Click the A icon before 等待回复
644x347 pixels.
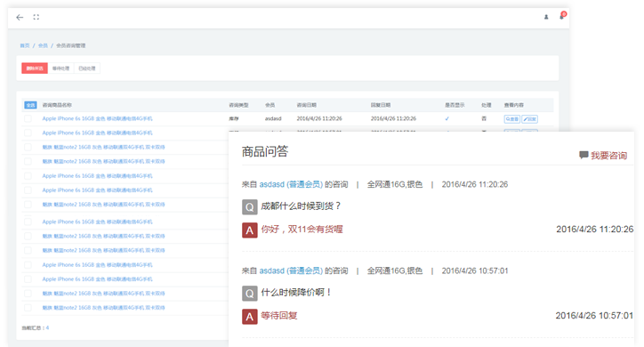(250, 317)
